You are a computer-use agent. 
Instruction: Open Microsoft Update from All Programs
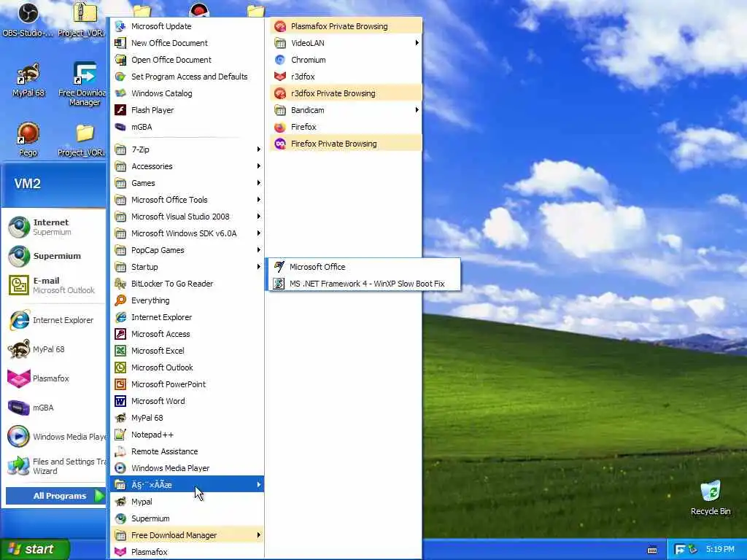click(x=187, y=26)
